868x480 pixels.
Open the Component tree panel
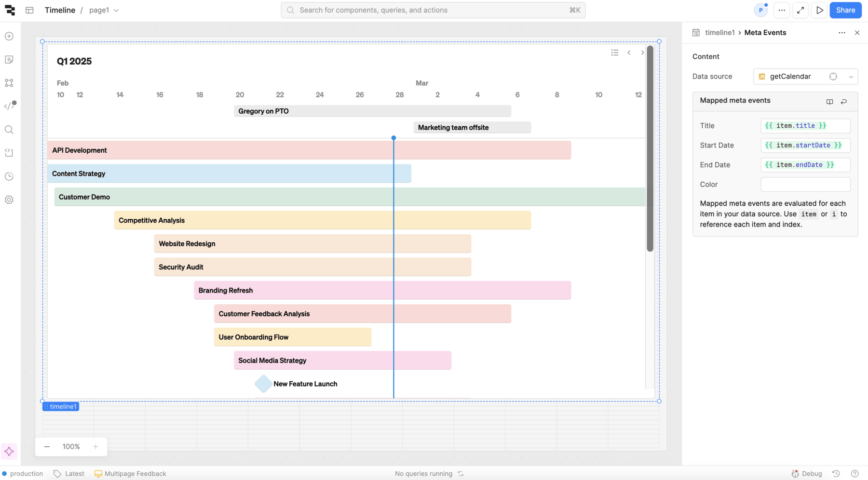click(9, 83)
